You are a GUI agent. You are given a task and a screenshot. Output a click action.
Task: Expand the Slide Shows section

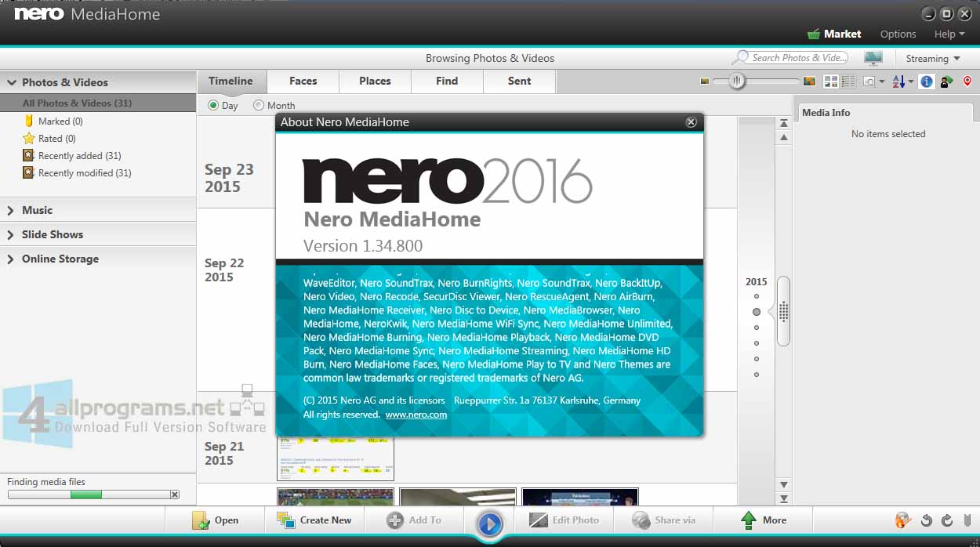click(x=11, y=234)
